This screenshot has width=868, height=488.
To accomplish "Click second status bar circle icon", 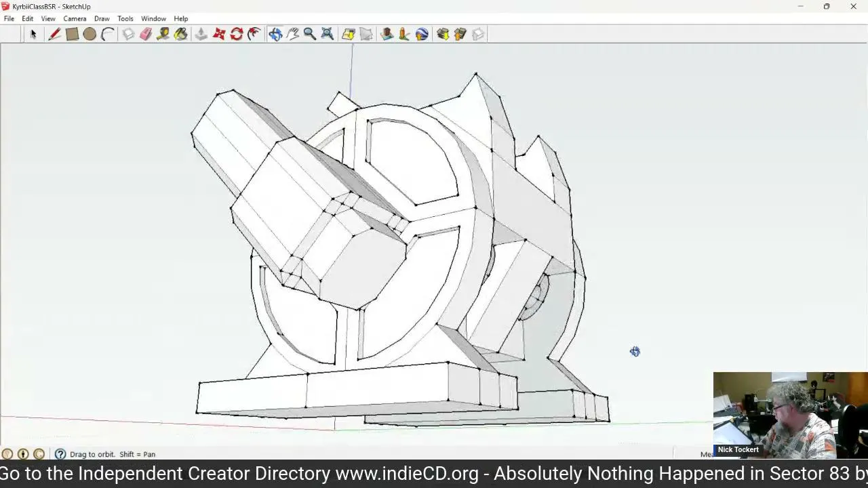I will 23,454.
